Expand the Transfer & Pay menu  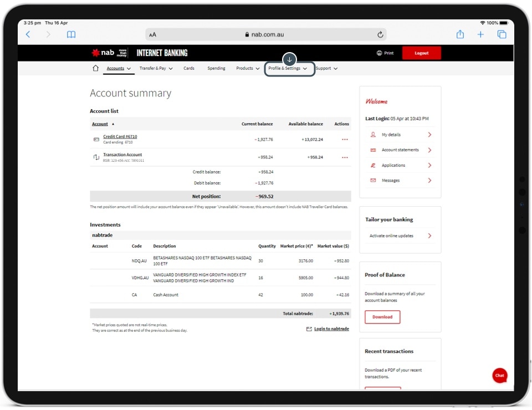156,69
